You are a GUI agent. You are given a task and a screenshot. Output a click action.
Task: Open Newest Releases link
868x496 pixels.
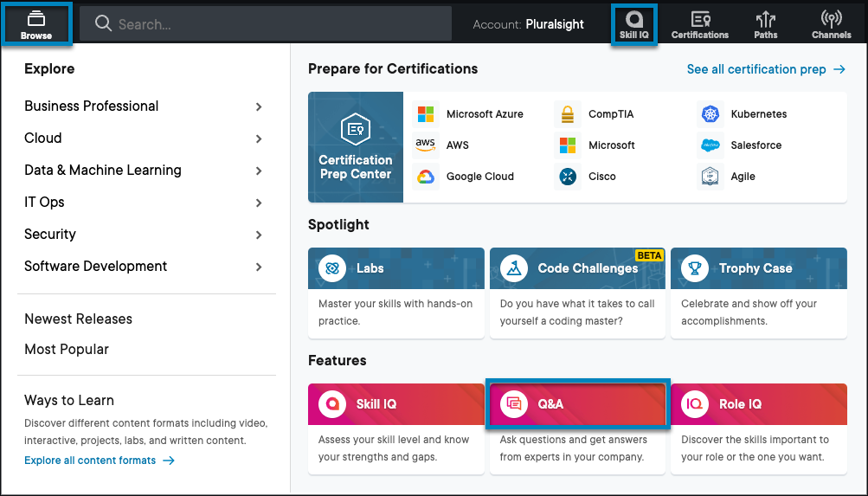78,319
